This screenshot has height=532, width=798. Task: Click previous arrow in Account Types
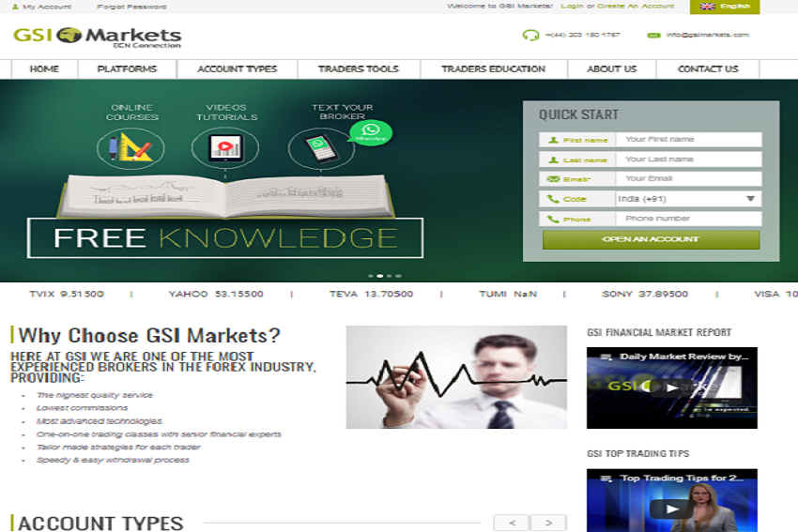512,523
